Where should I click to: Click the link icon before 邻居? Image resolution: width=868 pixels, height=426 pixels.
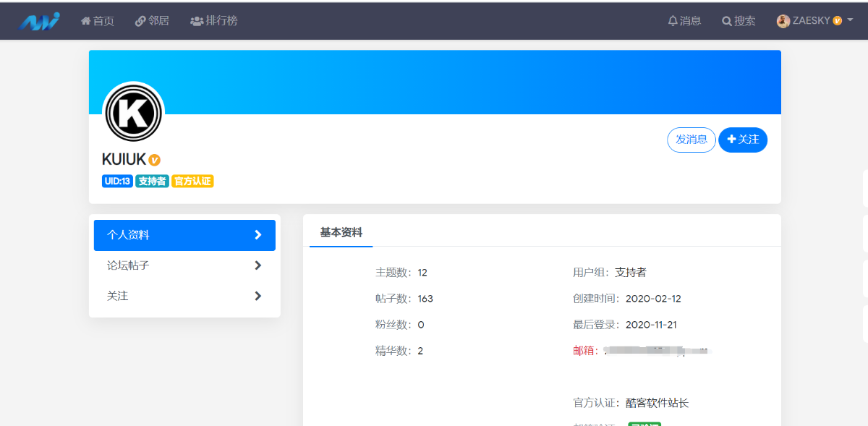pos(140,21)
